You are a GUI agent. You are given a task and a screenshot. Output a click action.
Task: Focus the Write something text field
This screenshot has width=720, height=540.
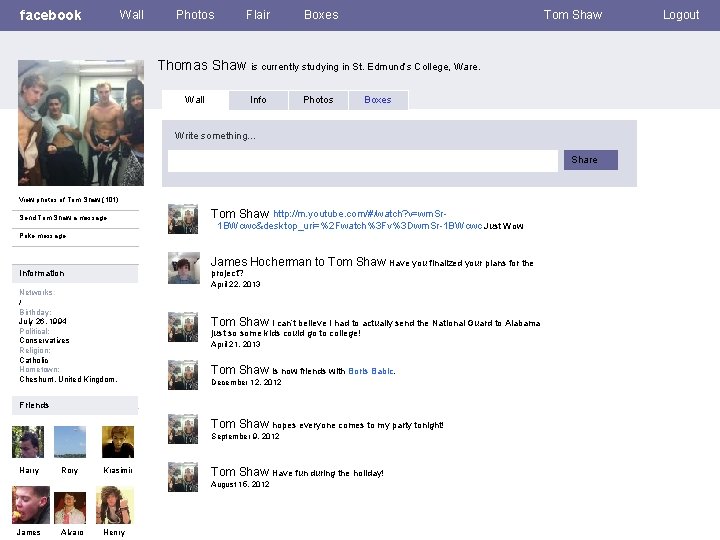click(x=363, y=161)
